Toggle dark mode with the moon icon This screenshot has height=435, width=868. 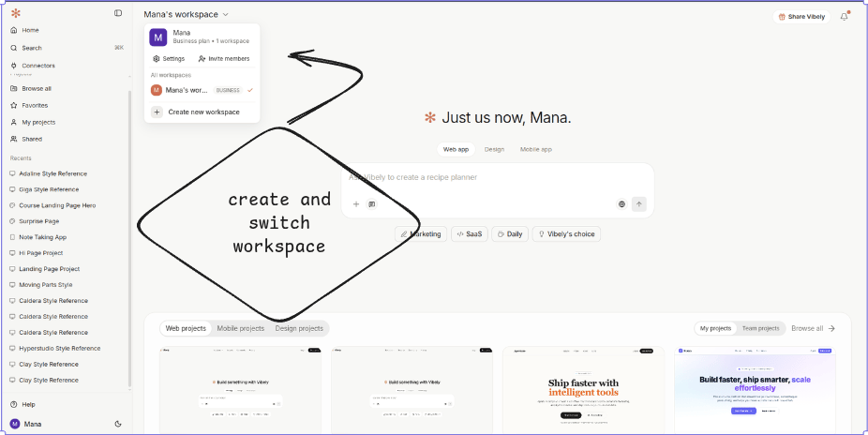click(x=118, y=424)
